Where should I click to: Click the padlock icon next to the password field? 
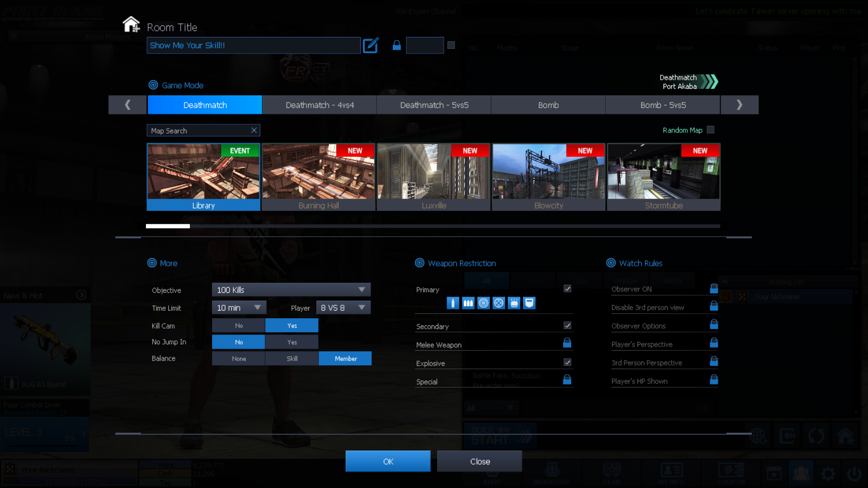pyautogui.click(x=397, y=45)
